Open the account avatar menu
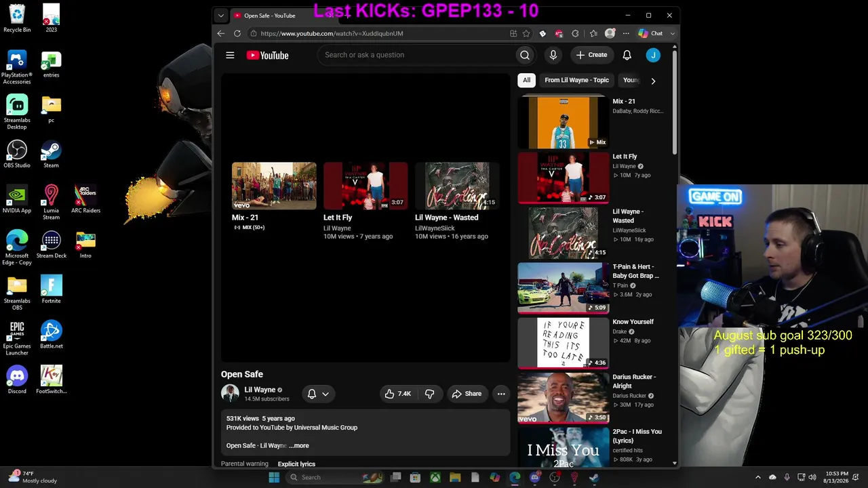This screenshot has width=868, height=488. click(x=653, y=55)
